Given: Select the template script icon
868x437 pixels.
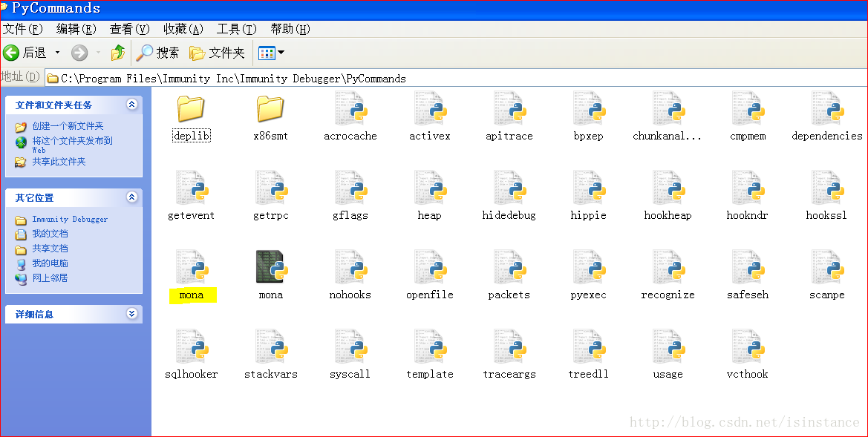Looking at the screenshot, I should [x=430, y=346].
